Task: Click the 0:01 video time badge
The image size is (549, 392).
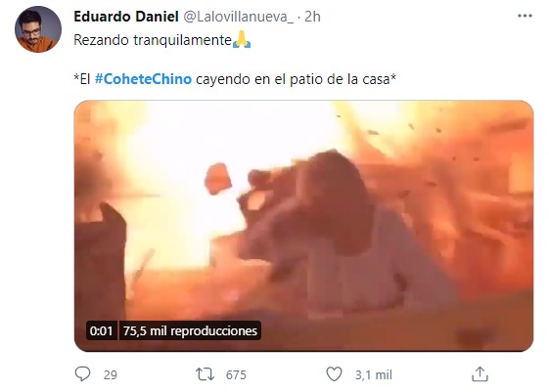Action: [x=101, y=330]
